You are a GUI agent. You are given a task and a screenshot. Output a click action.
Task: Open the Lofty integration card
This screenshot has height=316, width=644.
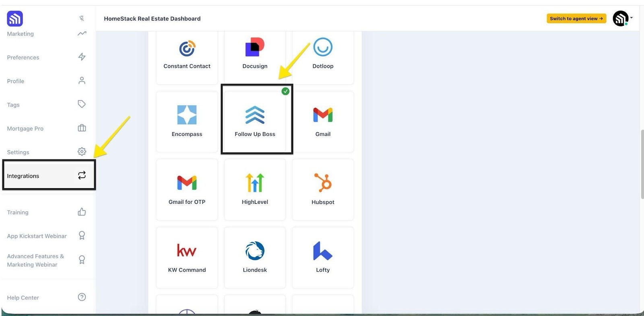coord(323,257)
